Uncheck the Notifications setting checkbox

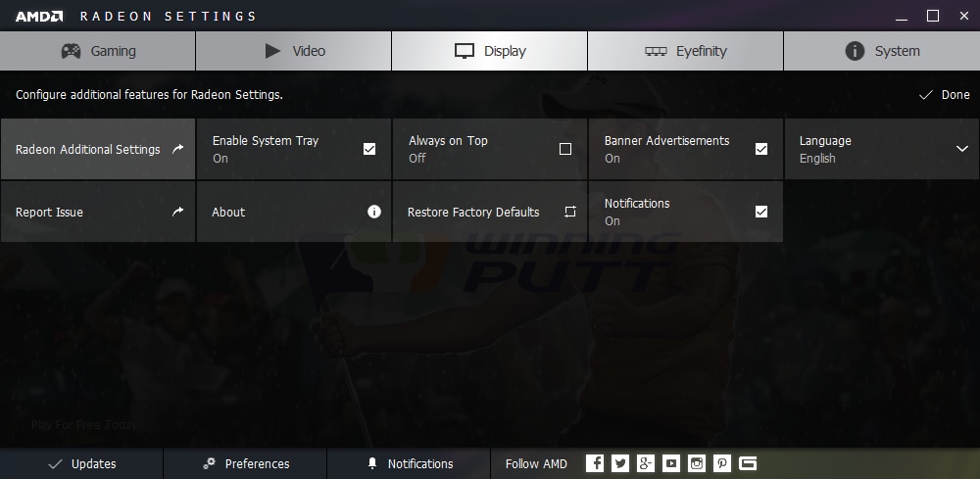[761, 212]
